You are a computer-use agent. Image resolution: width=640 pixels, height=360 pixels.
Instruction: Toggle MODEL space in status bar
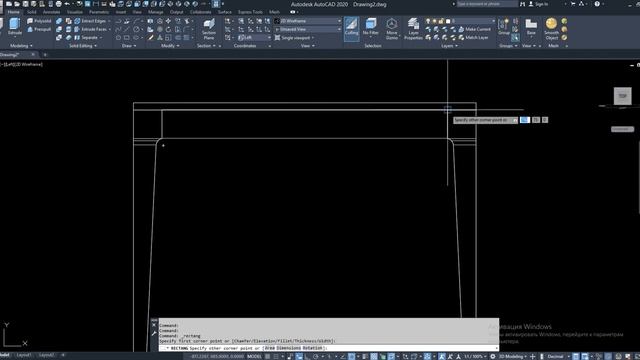pos(254,356)
